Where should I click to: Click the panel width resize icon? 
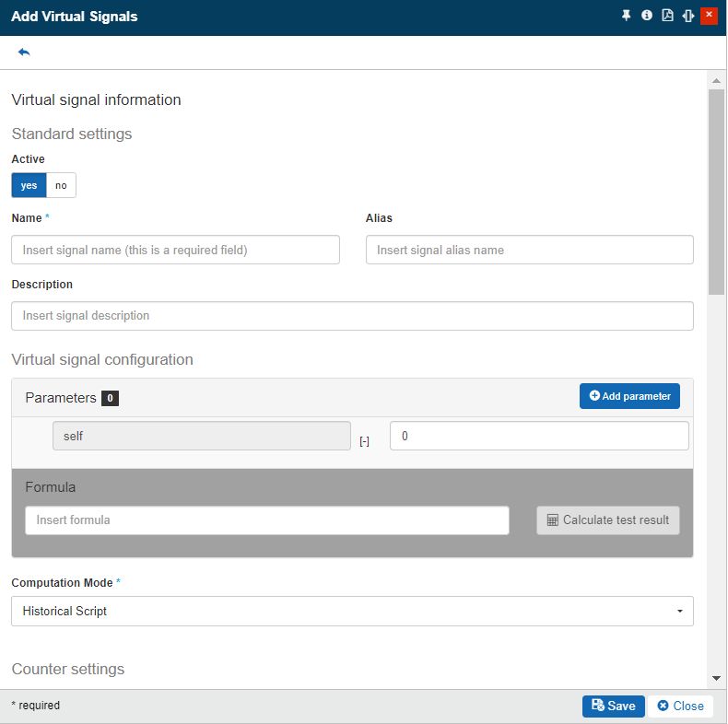point(687,16)
